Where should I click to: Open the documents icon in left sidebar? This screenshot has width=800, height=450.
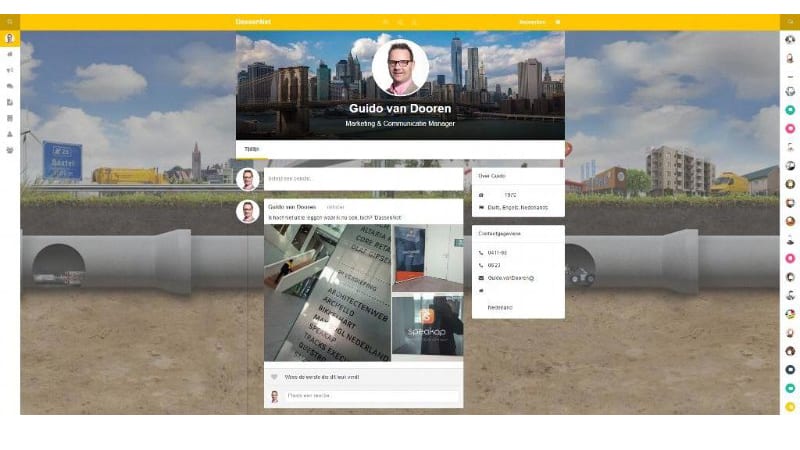tap(10, 102)
